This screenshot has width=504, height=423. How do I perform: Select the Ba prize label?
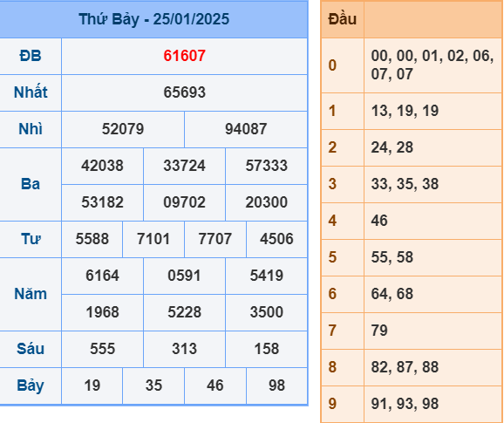[x=31, y=184]
